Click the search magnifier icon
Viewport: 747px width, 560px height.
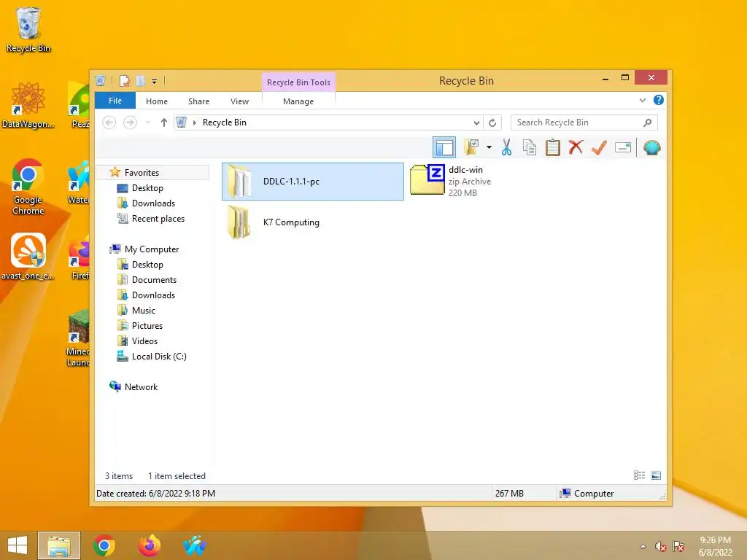coord(647,122)
